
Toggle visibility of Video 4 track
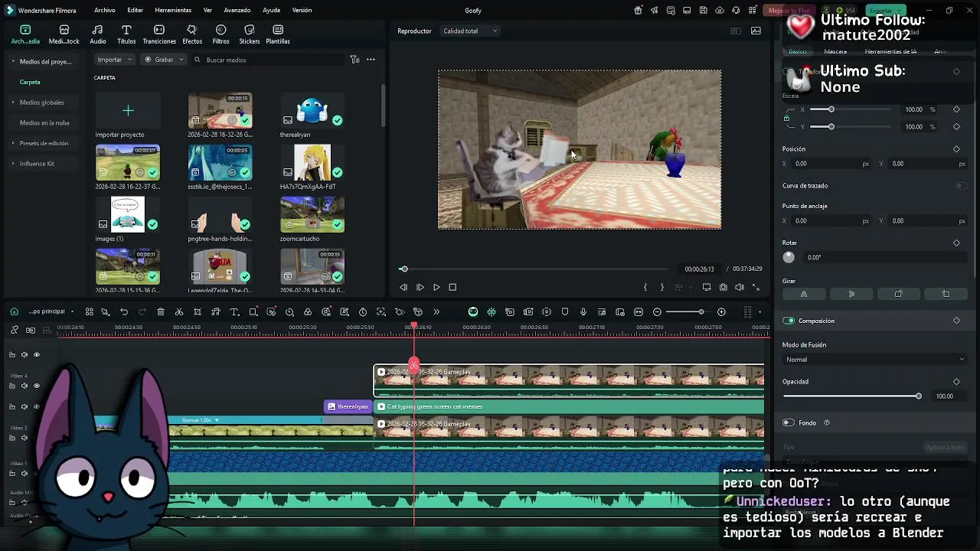point(36,386)
